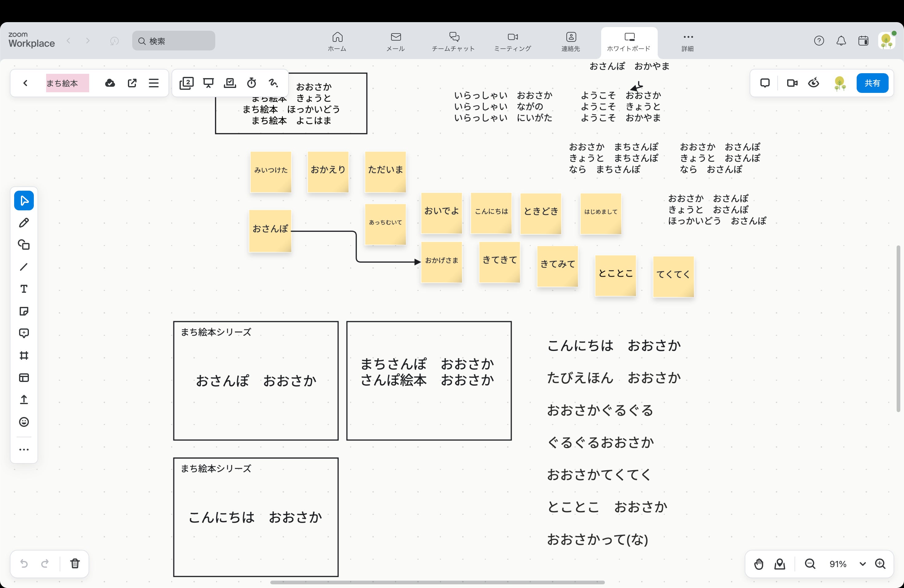The width and height of the screenshot is (904, 588).
Task: Go back with whiteboard back arrow
Action: 26,83
